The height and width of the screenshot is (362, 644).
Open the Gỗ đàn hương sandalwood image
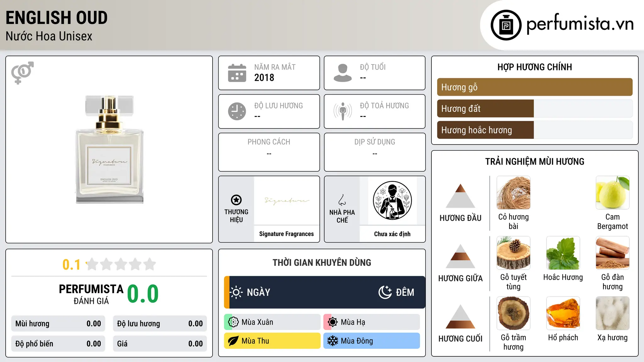point(613,253)
